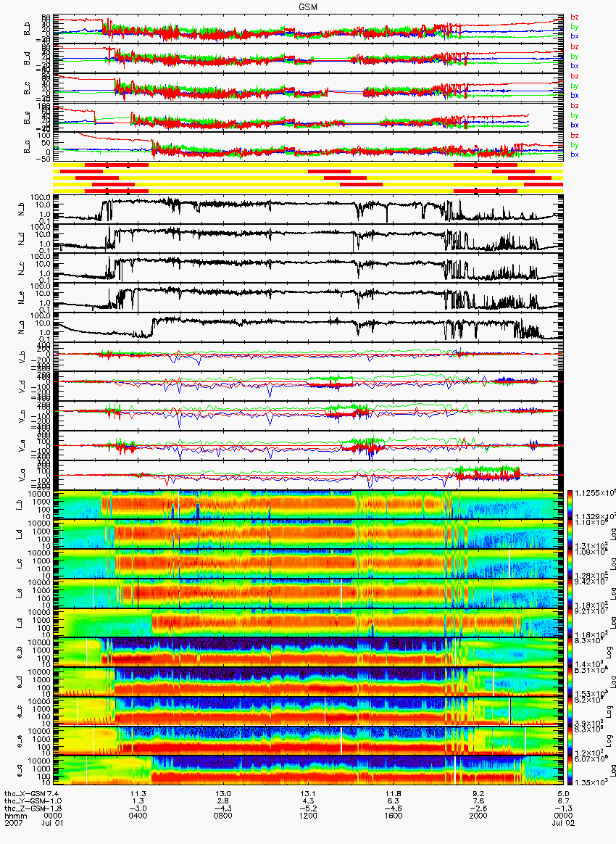
Task: Click the by legend beside B_b panel
Action: [575, 27]
